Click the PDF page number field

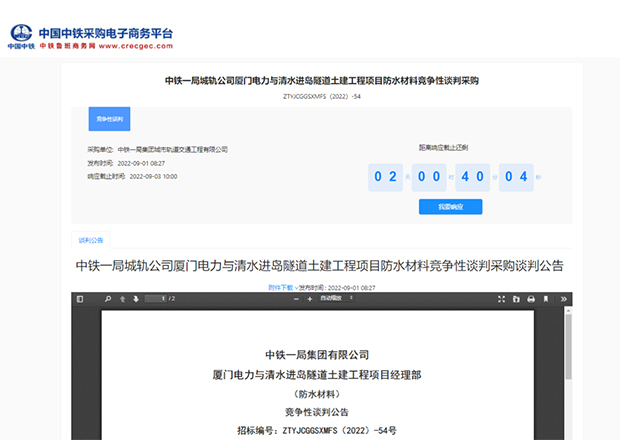point(156,299)
